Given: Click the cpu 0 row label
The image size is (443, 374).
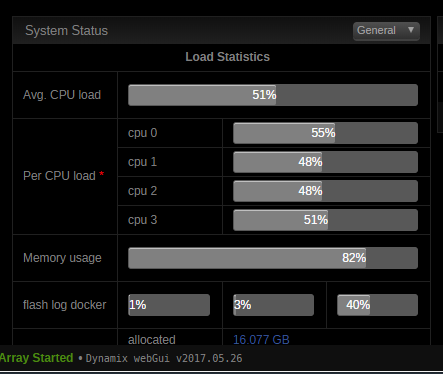Looking at the screenshot, I should [142, 133].
